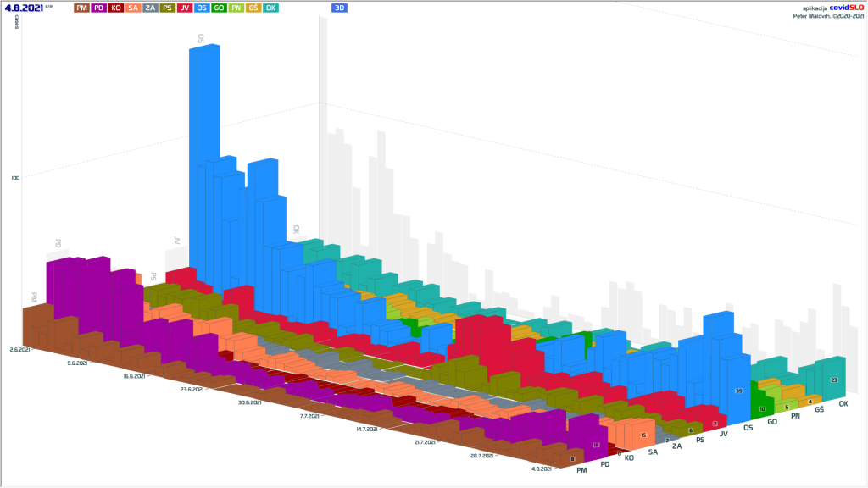This screenshot has height=488, width=868.
Task: Click the green GO legend button
Action: (219, 8)
